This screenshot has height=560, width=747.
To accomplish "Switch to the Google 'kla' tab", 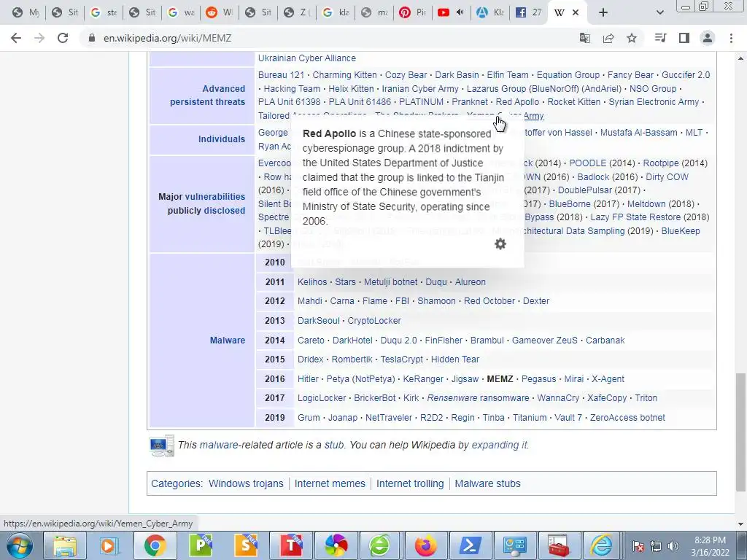I will pyautogui.click(x=336, y=12).
